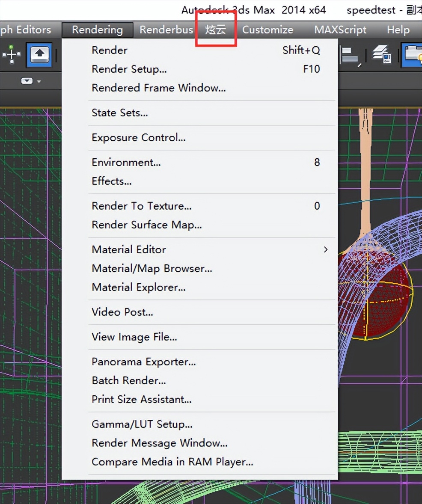Screen dimensions: 422x504
Task: Select Batch Render... menu entry
Action: 129,380
